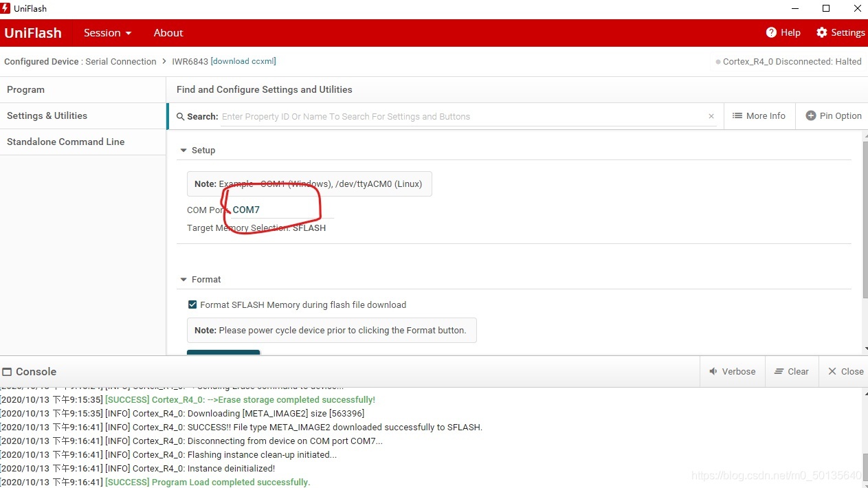Viewport: 868px width, 488px height.
Task: Open the Session dropdown menu
Action: [x=107, y=32]
